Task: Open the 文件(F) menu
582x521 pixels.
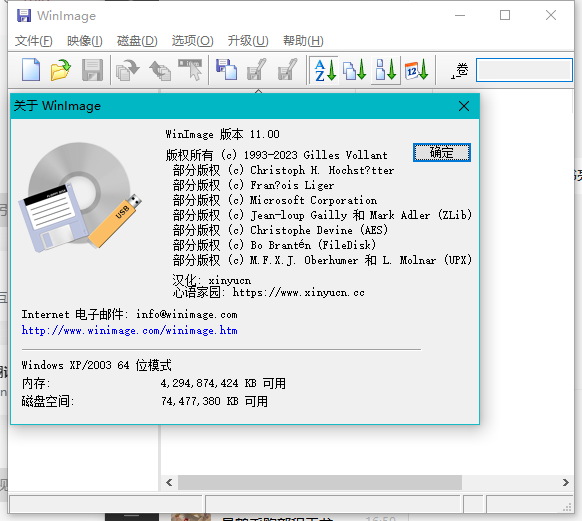Action: click(34, 40)
